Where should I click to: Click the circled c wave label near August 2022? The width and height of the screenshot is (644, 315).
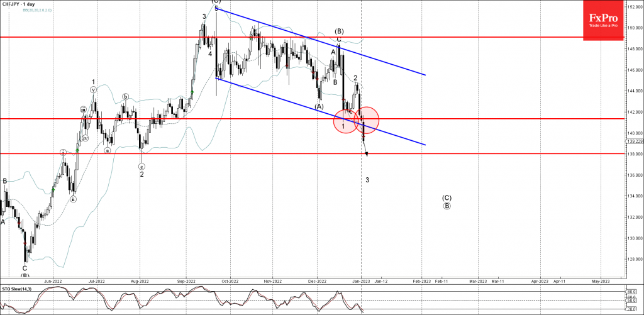(142, 167)
